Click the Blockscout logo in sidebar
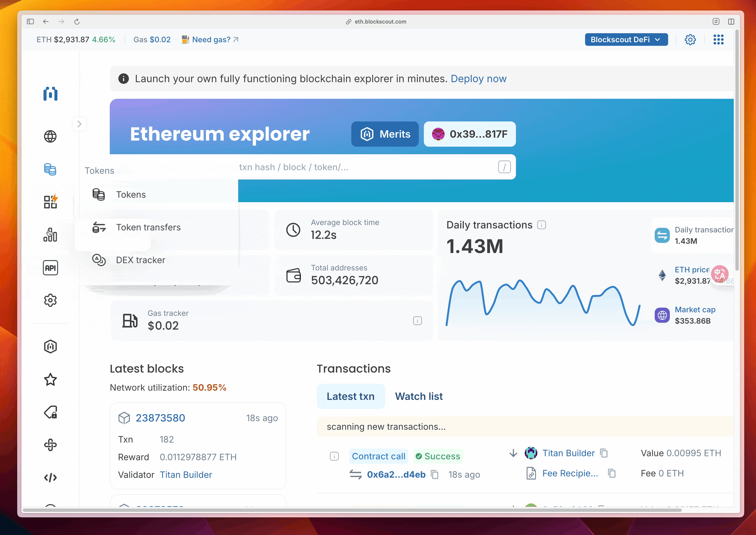This screenshot has width=756, height=535. coord(50,94)
